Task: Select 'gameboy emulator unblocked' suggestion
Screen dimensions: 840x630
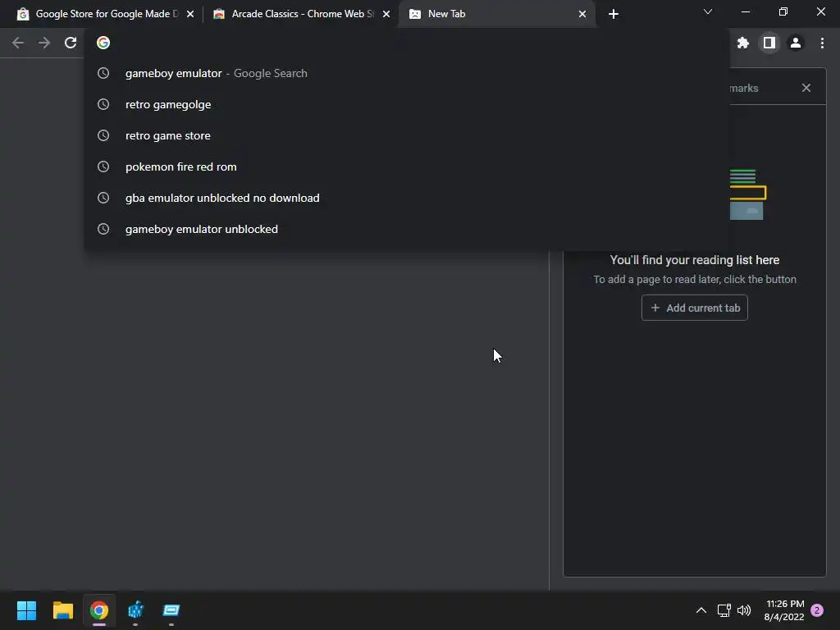Action: [407, 229]
